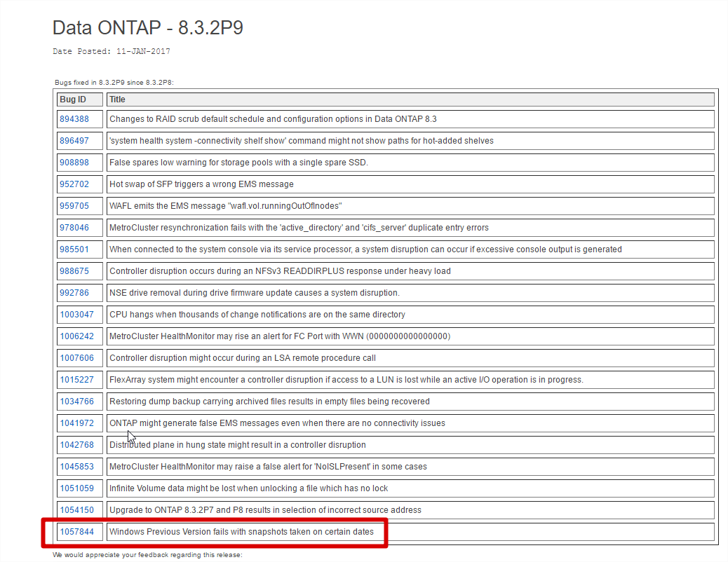
Task: Open bug ID 1003047 link
Action: (76, 315)
